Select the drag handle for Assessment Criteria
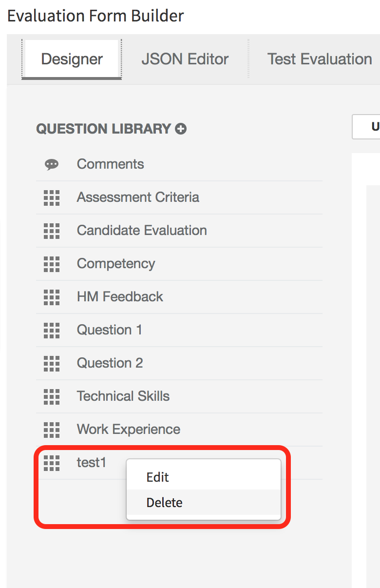Viewport: 380px width, 588px height. point(51,197)
